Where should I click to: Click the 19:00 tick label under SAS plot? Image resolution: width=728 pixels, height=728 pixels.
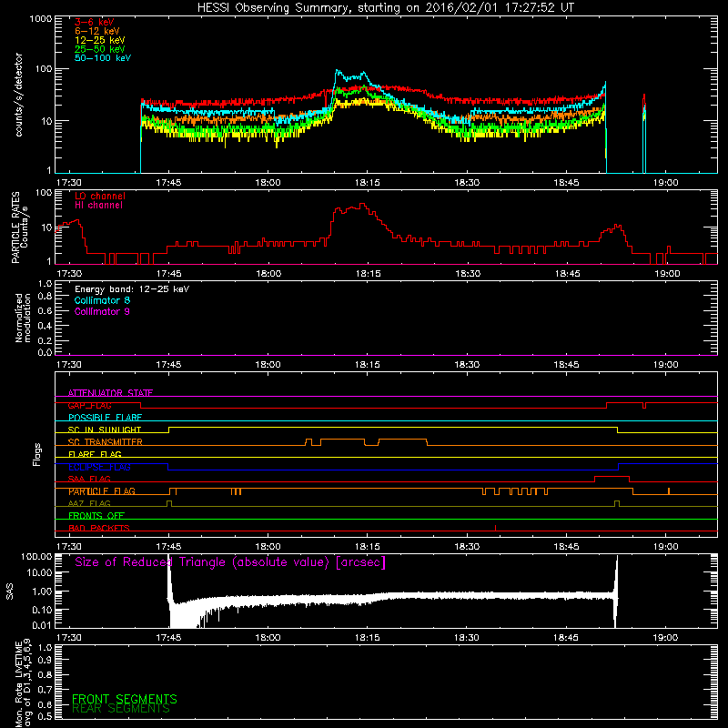[665, 638]
